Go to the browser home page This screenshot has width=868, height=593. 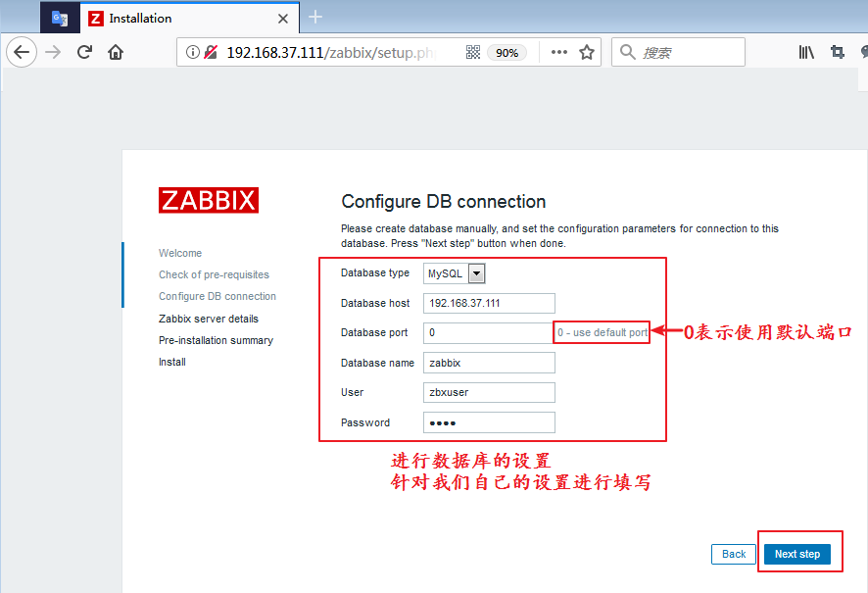[x=116, y=53]
